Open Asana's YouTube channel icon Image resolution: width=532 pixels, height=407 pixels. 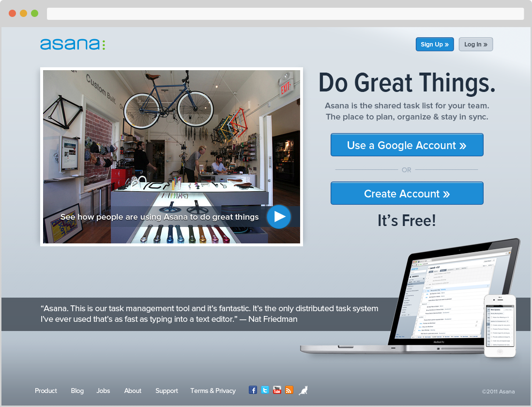(x=277, y=390)
